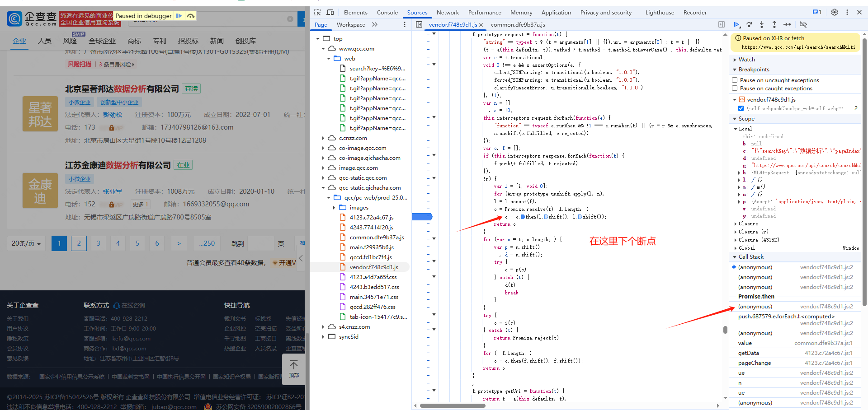Open DevTools customize three-dot menu
The height and width of the screenshot is (410, 868).
[x=847, y=12]
